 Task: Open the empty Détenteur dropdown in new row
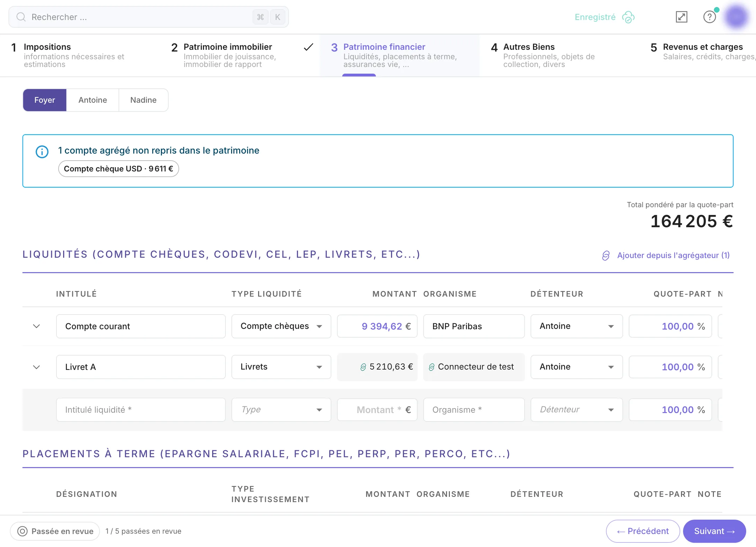[x=576, y=410]
